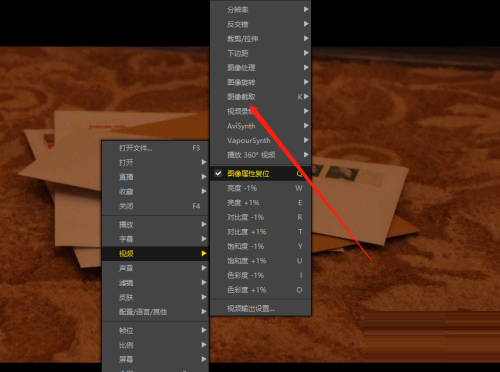Open the 反交错 submenu
Image resolution: width=500 pixels, height=372 pixels.
click(261, 24)
